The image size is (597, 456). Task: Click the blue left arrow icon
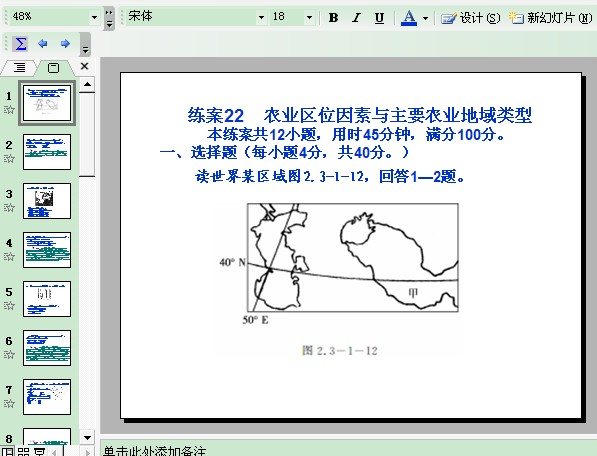(43, 44)
